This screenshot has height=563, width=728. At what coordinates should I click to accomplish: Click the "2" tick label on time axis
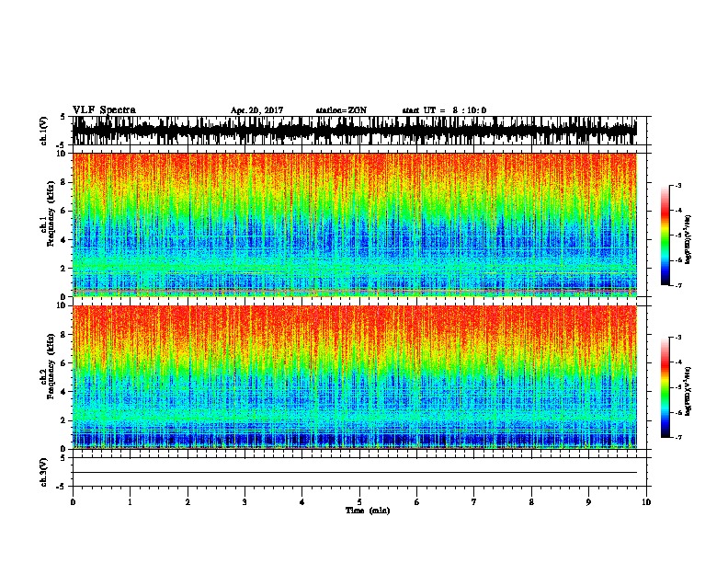(188, 502)
